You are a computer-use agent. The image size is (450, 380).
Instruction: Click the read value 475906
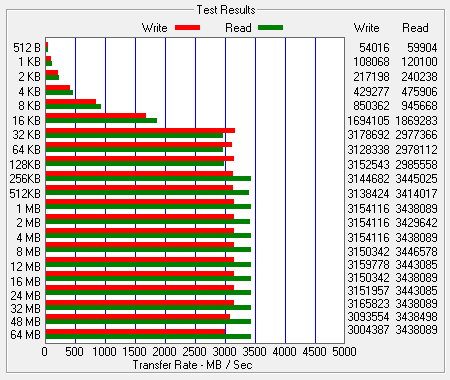point(419,91)
